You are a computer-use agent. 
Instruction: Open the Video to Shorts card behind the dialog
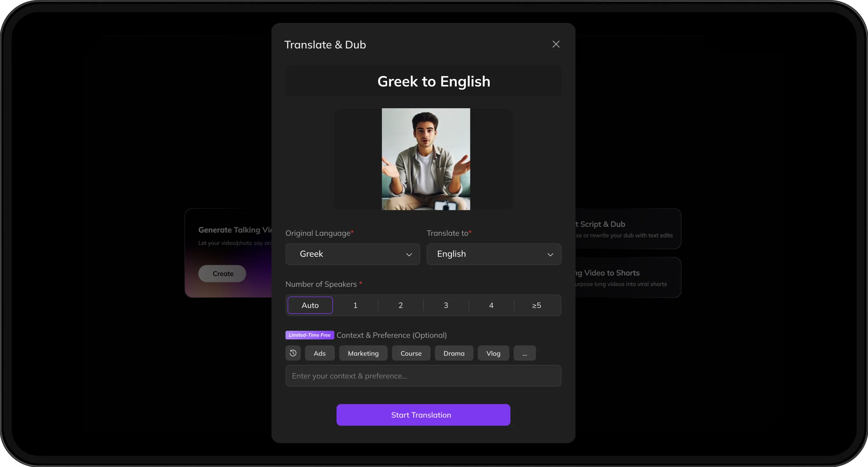(628, 278)
